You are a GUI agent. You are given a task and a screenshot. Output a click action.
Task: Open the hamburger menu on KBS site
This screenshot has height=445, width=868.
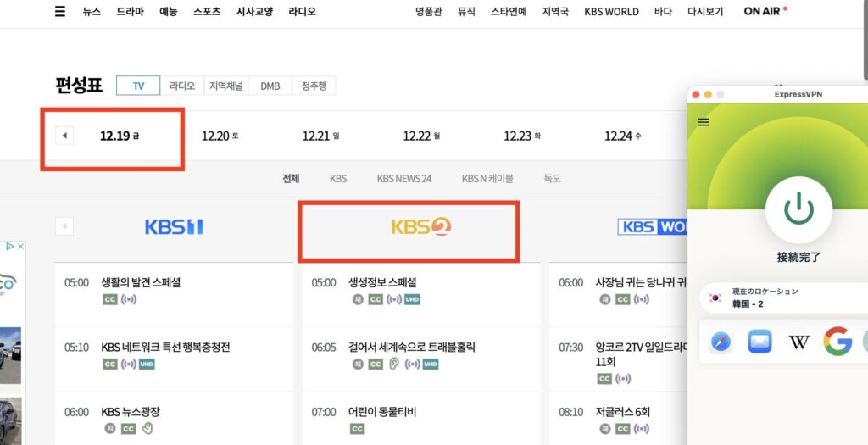point(59,12)
